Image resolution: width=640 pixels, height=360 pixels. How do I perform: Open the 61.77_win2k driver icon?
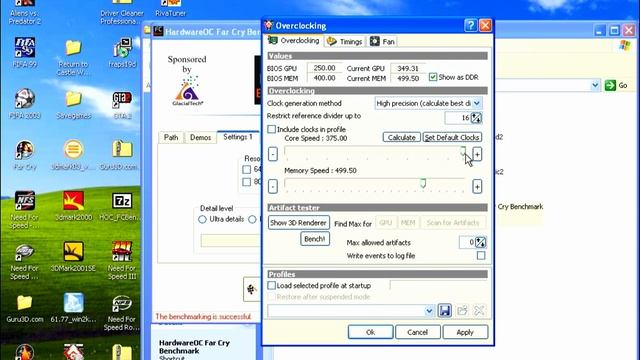[73, 308]
